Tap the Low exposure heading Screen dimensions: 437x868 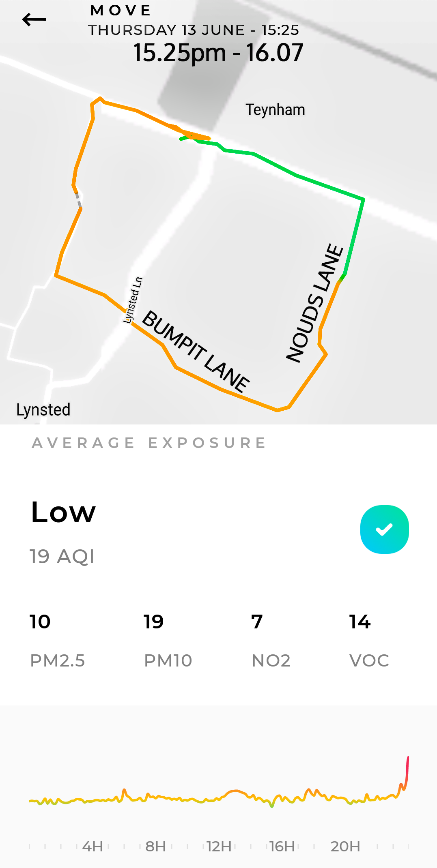pos(64,512)
